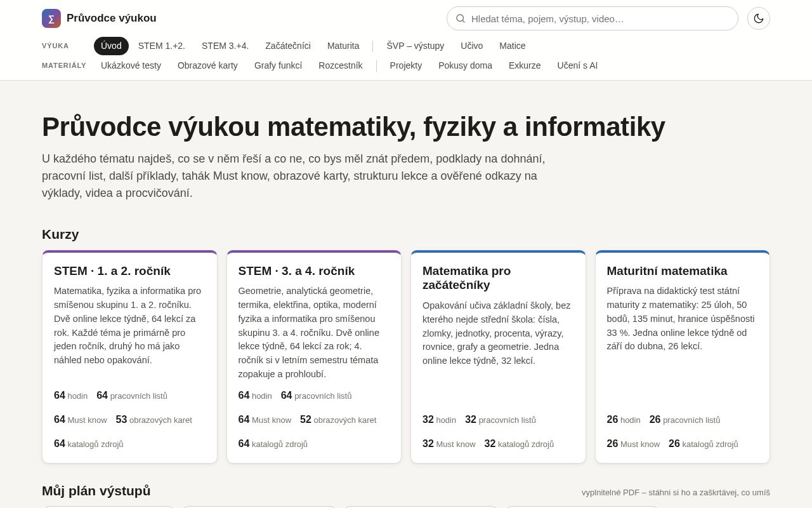Screen dimensions: 812x508
Task: Open the Maturita tab
Action: point(343,46)
